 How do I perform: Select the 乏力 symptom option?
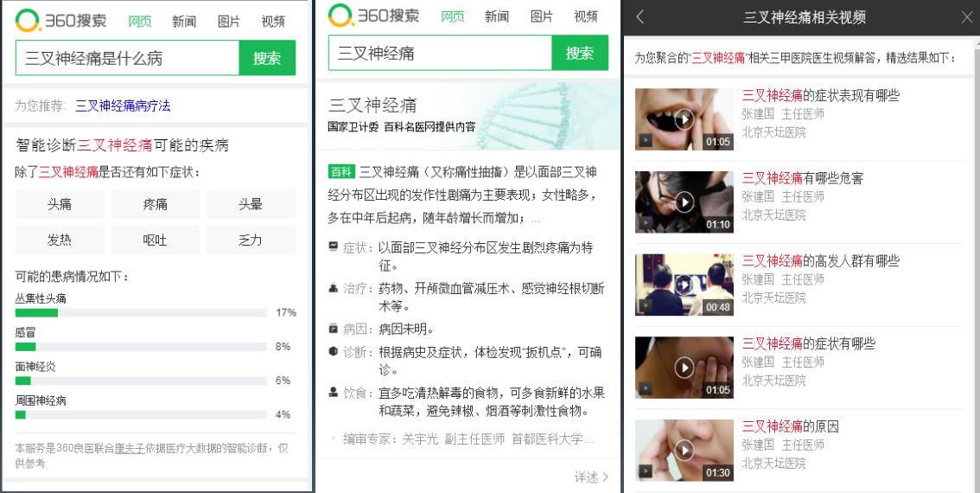click(x=251, y=240)
